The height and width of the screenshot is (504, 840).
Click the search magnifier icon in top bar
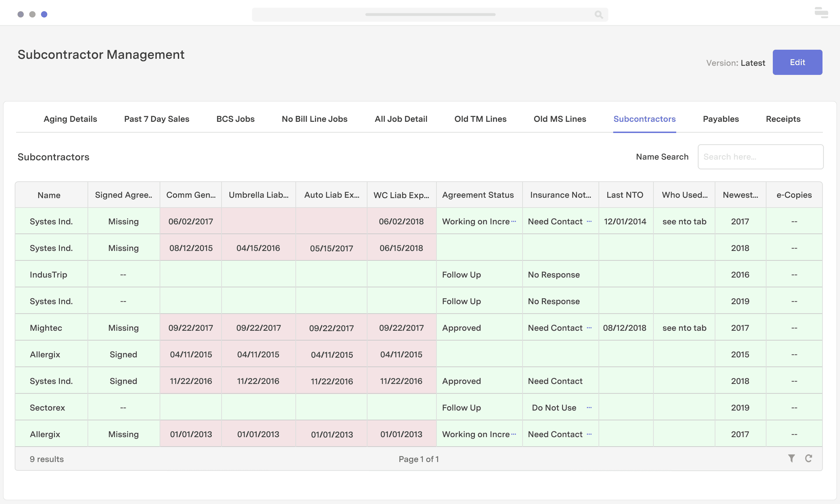598,15
